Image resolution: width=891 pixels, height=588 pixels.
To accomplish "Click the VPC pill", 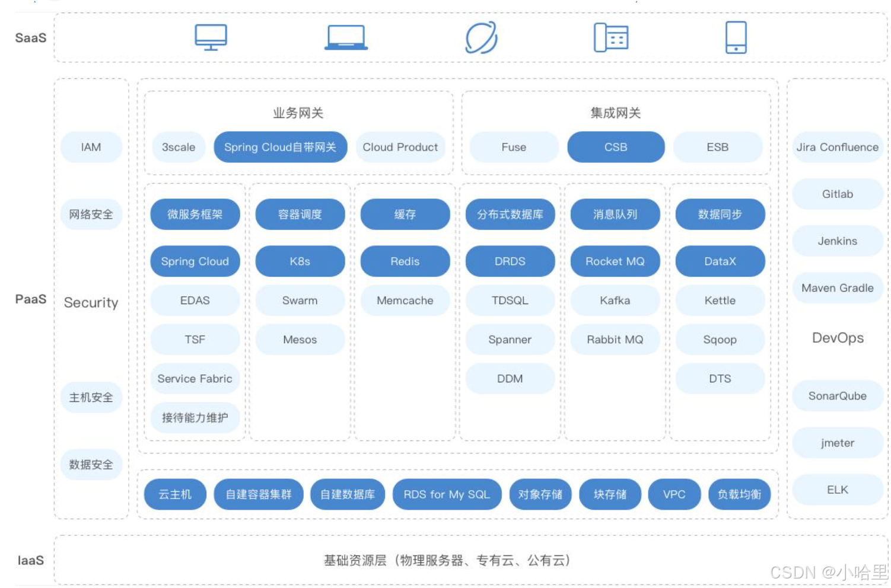I will pos(674,494).
